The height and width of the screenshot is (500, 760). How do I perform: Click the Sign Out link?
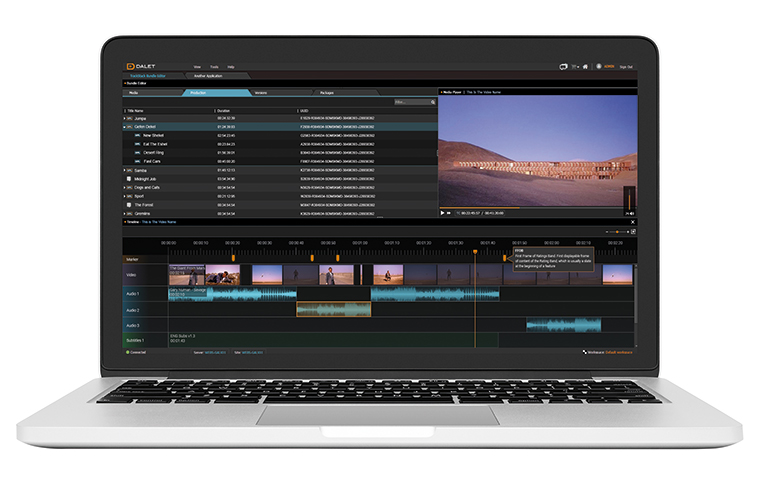[x=626, y=66]
